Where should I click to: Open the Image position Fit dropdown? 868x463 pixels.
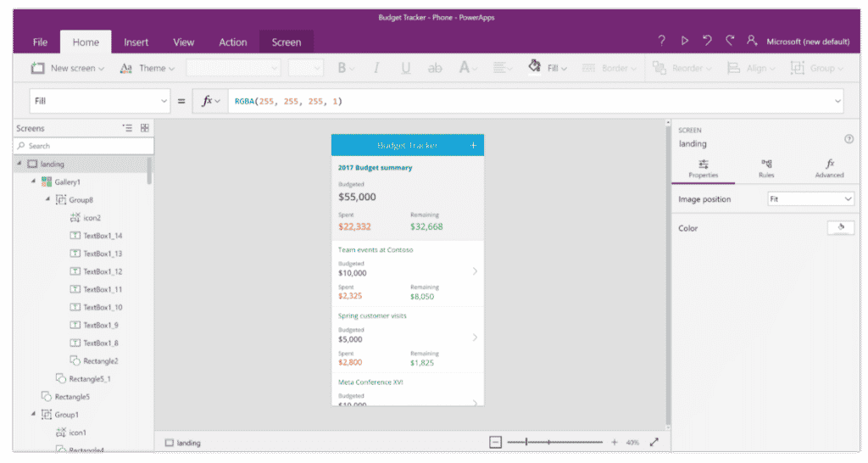[810, 198]
